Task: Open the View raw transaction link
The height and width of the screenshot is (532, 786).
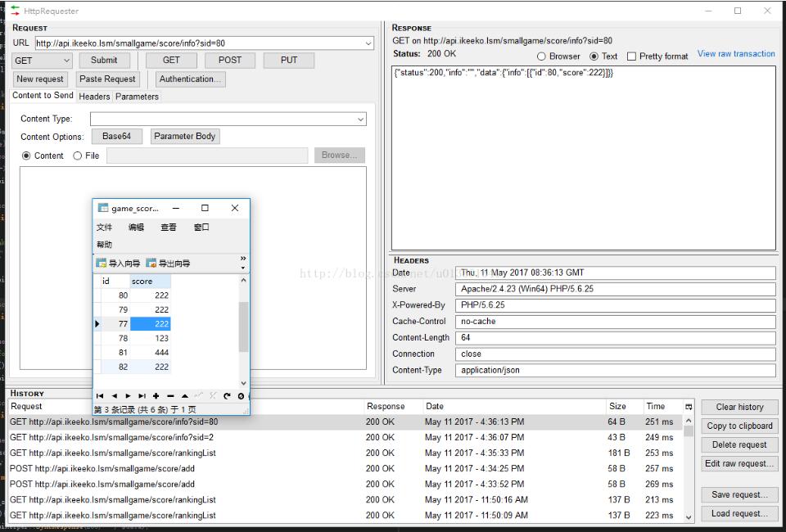Action: click(x=735, y=54)
